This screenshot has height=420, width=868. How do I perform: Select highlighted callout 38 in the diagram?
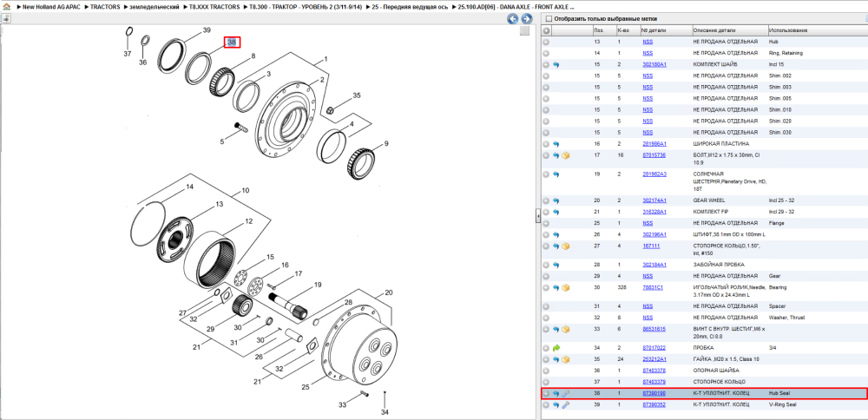[x=232, y=42]
